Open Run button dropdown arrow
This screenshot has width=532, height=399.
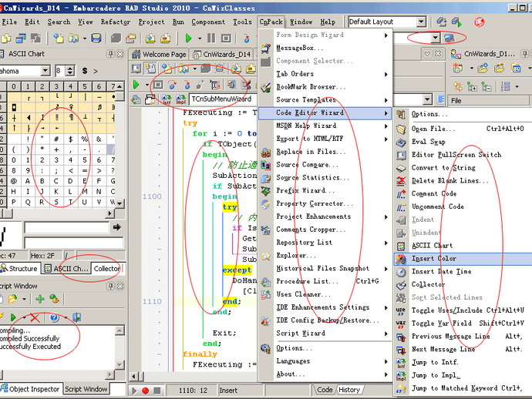(199, 39)
